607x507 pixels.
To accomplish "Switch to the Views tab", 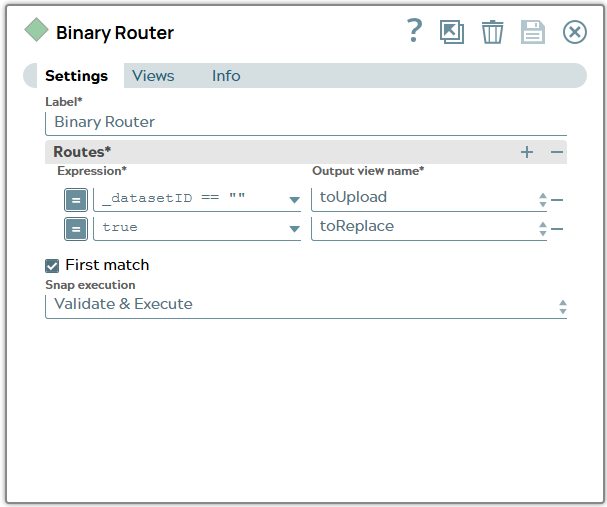I will 153,75.
